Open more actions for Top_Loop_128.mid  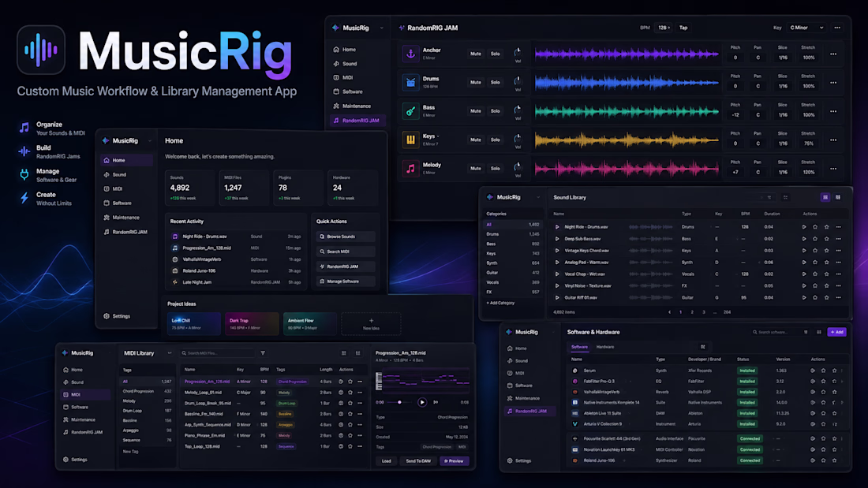(360, 446)
